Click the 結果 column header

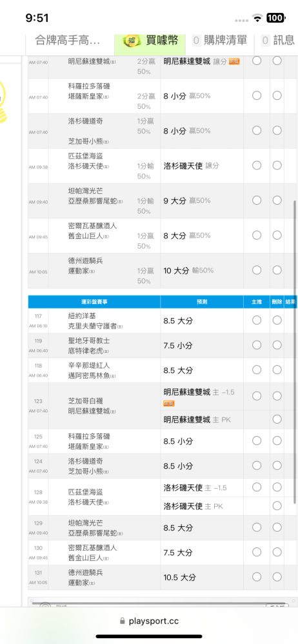tap(291, 301)
